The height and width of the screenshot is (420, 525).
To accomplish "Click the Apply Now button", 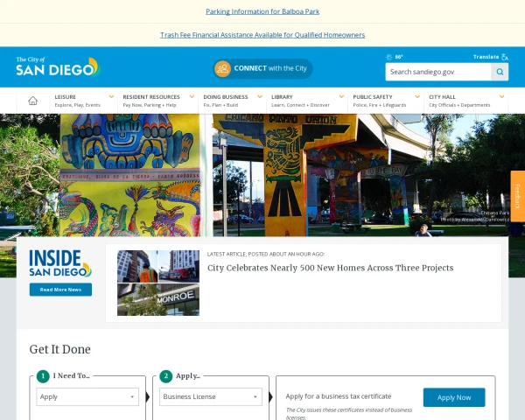I will coord(454,397).
